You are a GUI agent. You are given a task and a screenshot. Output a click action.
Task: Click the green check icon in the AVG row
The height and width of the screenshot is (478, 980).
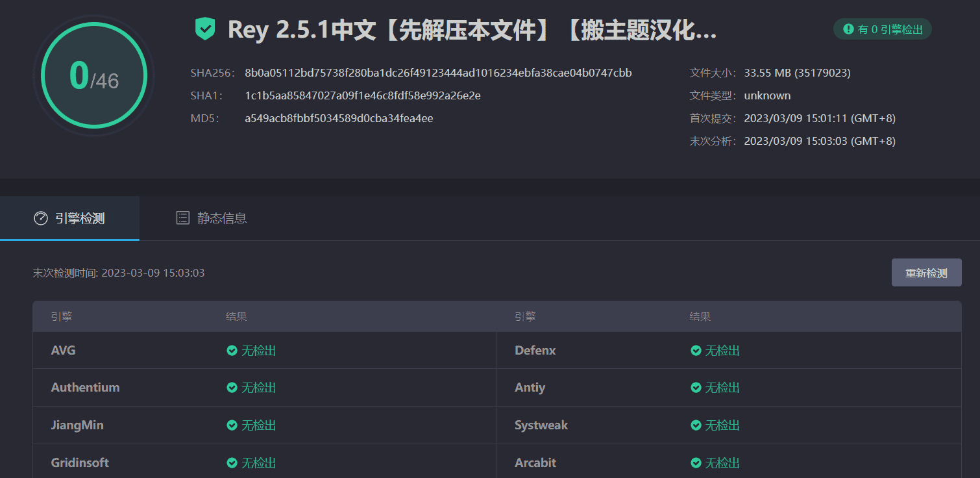tap(232, 351)
